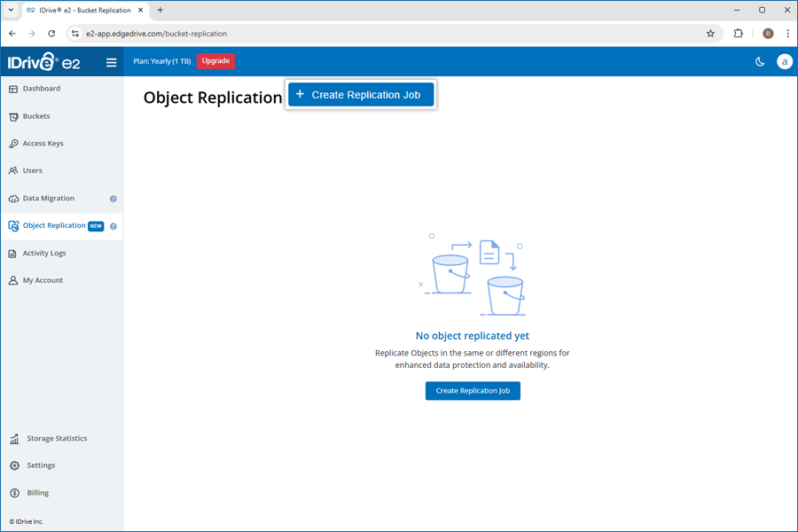798x532 pixels.
Task: Maximize the browser window
Action: pos(762,10)
